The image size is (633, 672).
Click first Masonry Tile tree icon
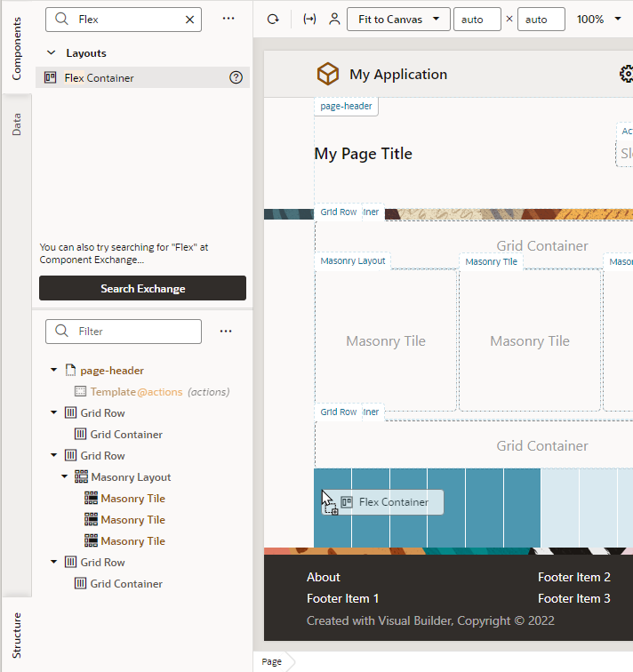point(91,498)
